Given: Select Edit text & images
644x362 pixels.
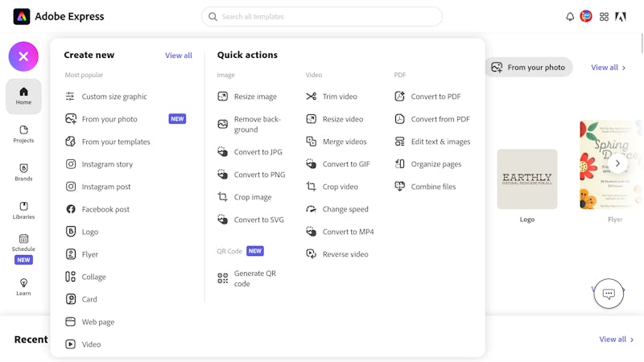Looking at the screenshot, I should [432, 142].
